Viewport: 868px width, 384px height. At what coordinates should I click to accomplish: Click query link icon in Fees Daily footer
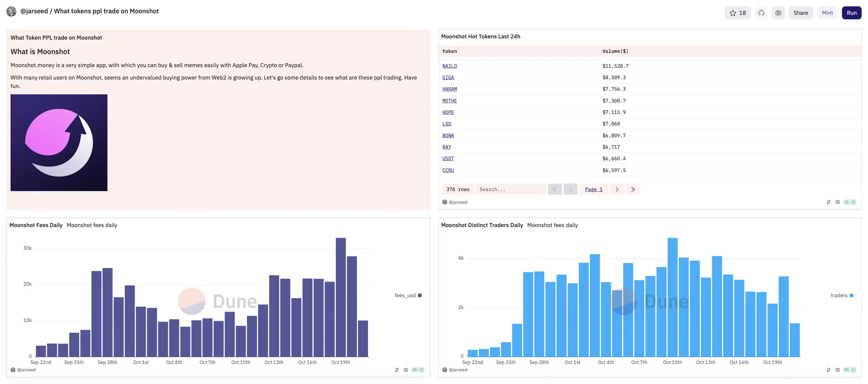coord(396,370)
